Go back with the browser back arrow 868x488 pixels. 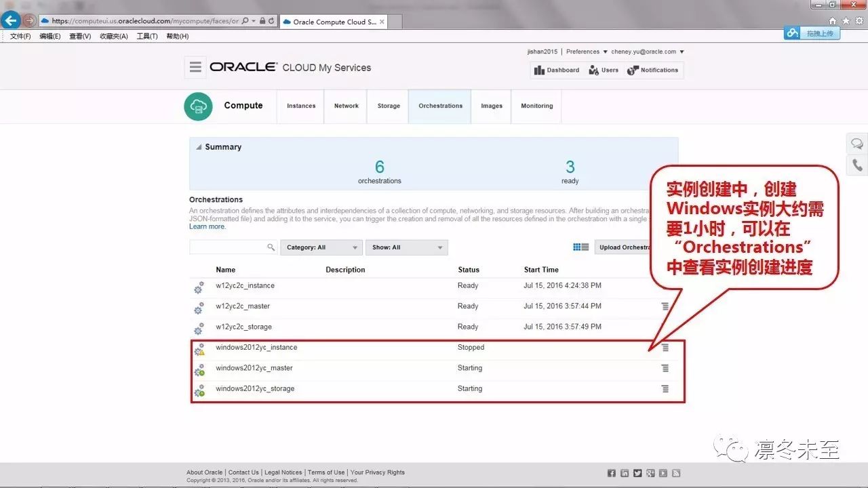click(10, 20)
